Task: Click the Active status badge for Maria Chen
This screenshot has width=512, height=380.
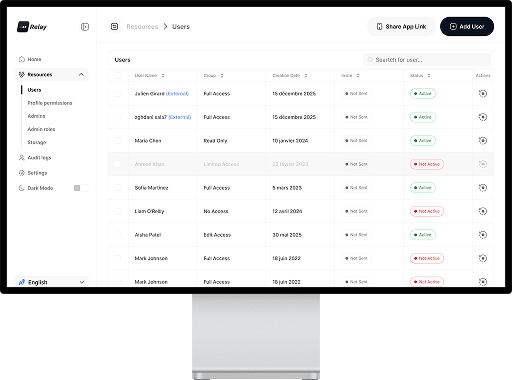Action: (423, 141)
